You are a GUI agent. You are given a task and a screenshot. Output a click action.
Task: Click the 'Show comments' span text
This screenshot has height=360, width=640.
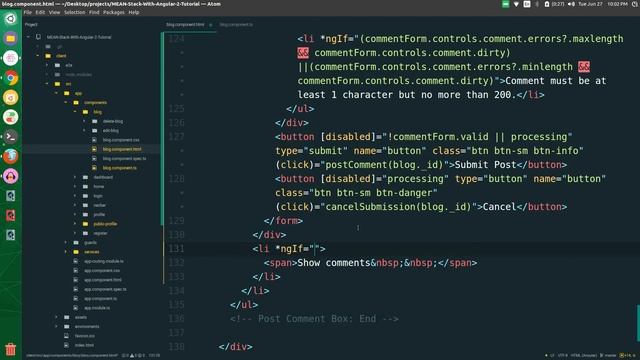[x=333, y=263]
